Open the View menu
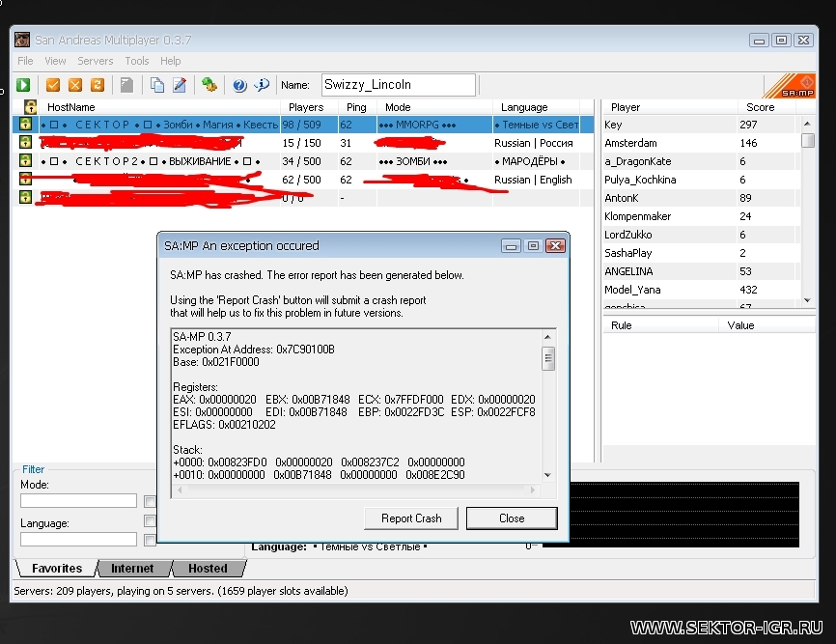836x644 pixels. 55,61
